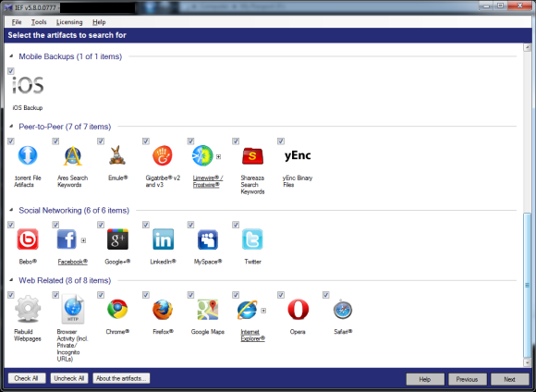Viewport: 536px width, 392px height.
Task: Select the Ares Search Keywords icon
Action: [x=73, y=155]
